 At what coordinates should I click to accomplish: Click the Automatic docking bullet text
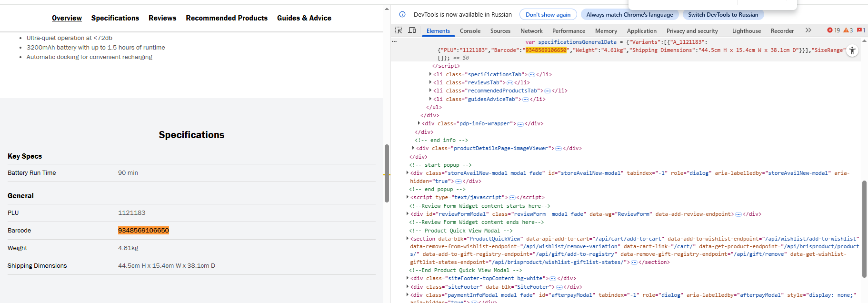tap(90, 57)
